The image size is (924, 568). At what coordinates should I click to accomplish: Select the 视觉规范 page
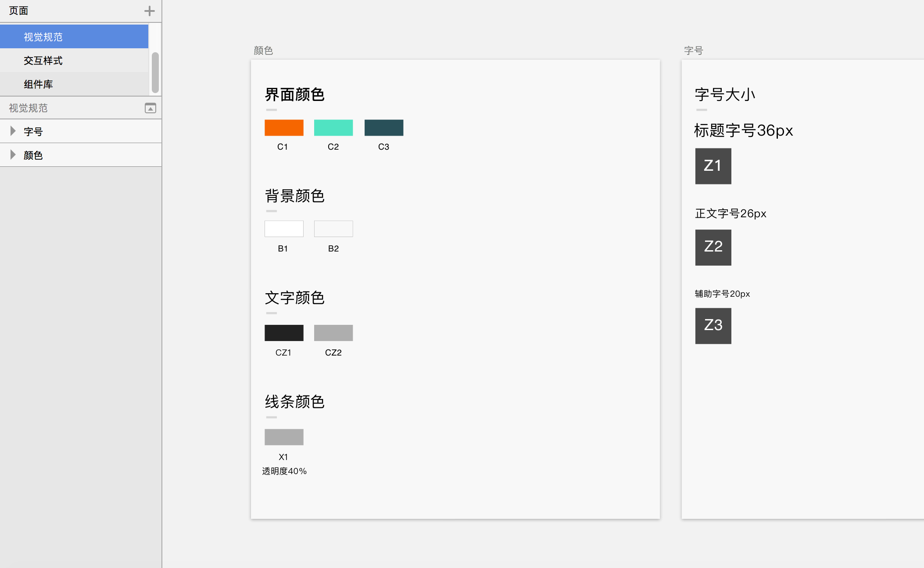point(43,37)
